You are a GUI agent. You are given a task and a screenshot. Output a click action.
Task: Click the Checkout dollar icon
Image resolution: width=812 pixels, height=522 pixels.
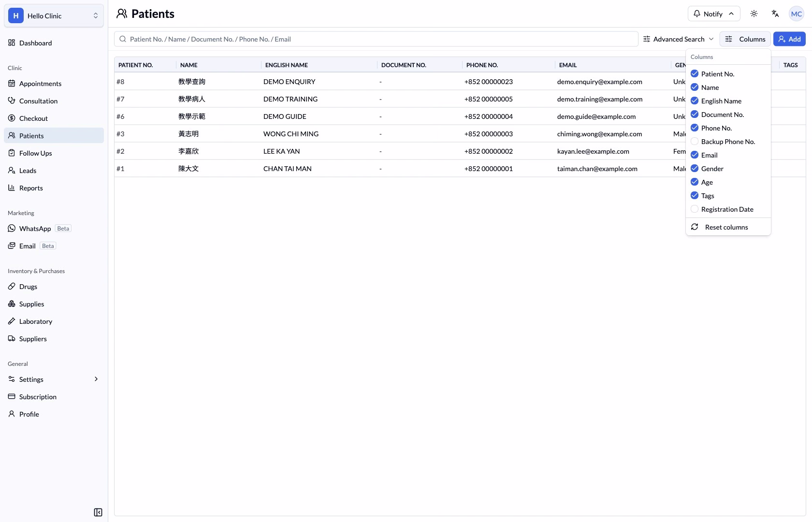pyautogui.click(x=12, y=118)
